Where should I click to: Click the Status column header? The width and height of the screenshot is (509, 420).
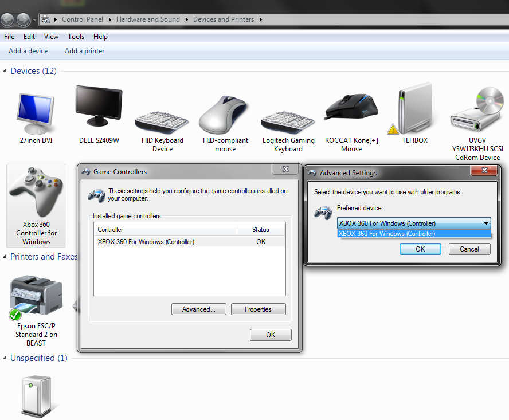[x=261, y=229]
